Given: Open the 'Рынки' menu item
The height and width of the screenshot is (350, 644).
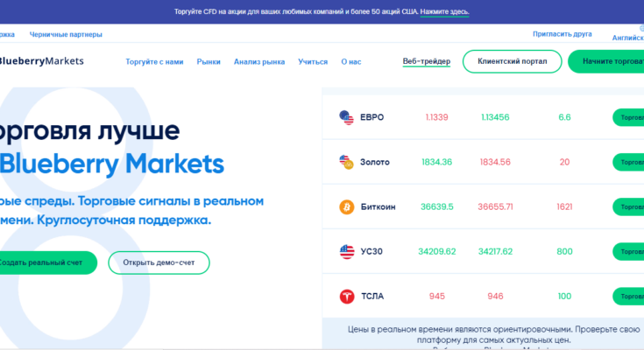Looking at the screenshot, I should coord(209,62).
